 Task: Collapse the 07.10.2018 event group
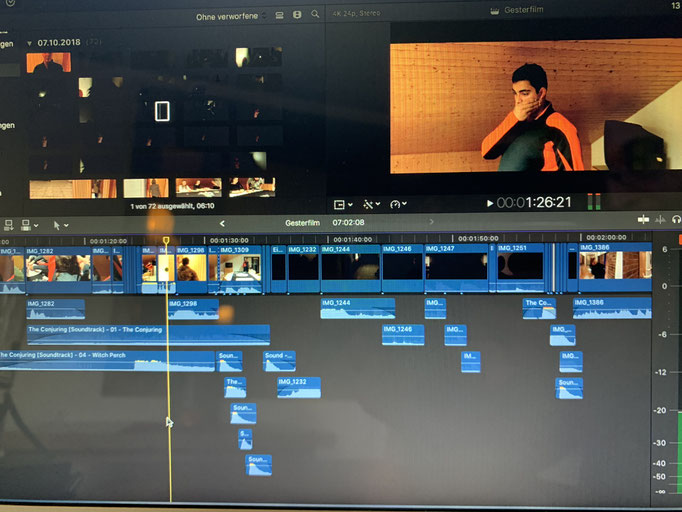tap(29, 43)
